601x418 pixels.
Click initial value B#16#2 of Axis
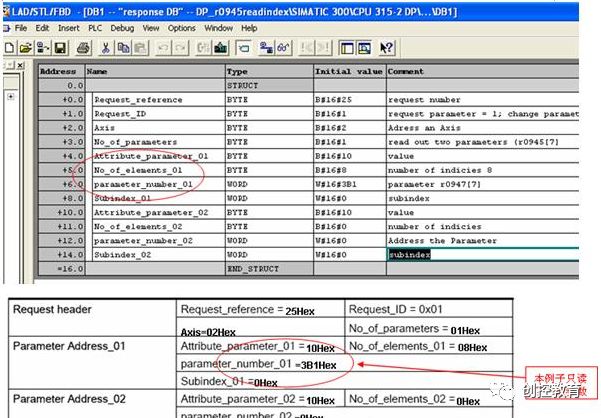350,128
